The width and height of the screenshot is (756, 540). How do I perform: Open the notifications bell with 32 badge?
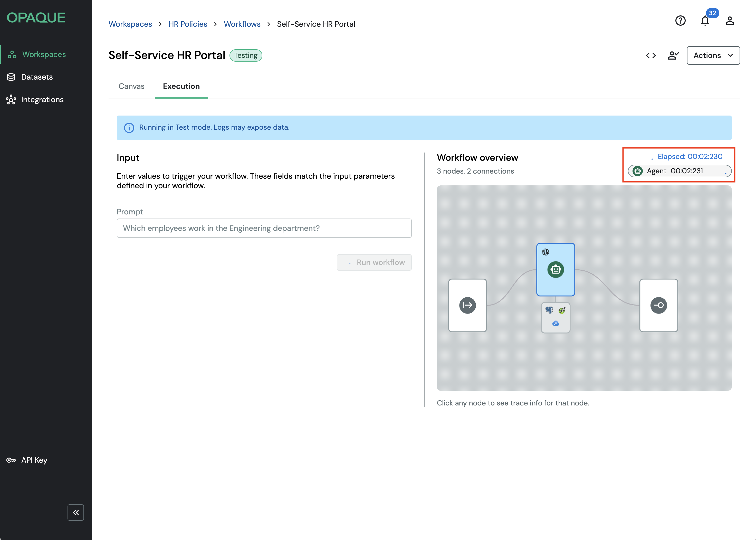coord(705,21)
